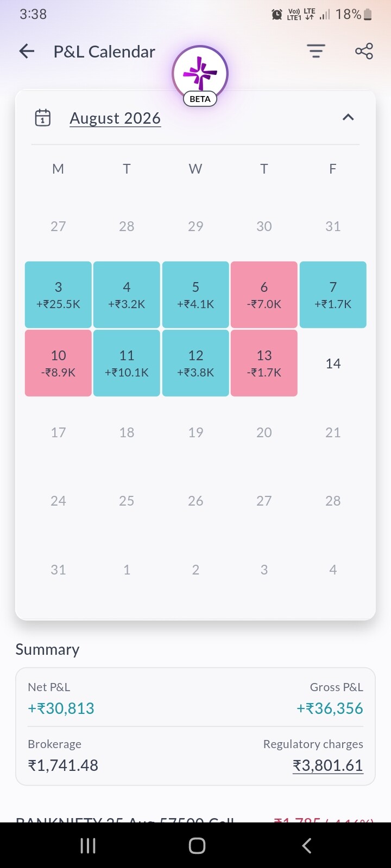The height and width of the screenshot is (868, 391).
Task: Select August 10 with -₹8.9K loss
Action: click(58, 363)
